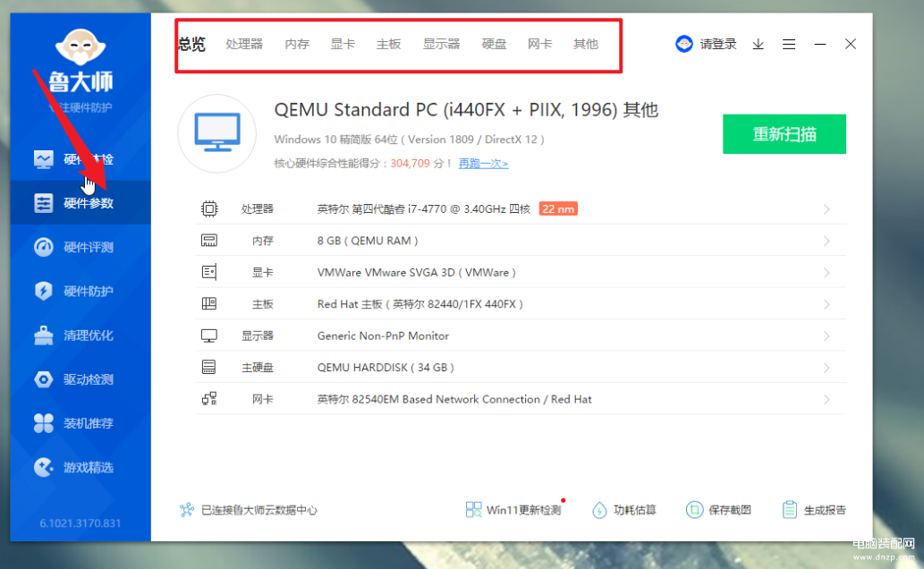The width and height of the screenshot is (924, 569).
Task: Click the monitor icon in 显示器 row
Action: pos(209,335)
